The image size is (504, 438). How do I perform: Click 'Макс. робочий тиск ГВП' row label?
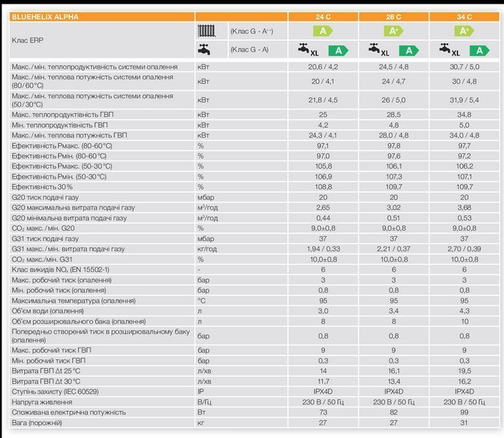coord(52,350)
